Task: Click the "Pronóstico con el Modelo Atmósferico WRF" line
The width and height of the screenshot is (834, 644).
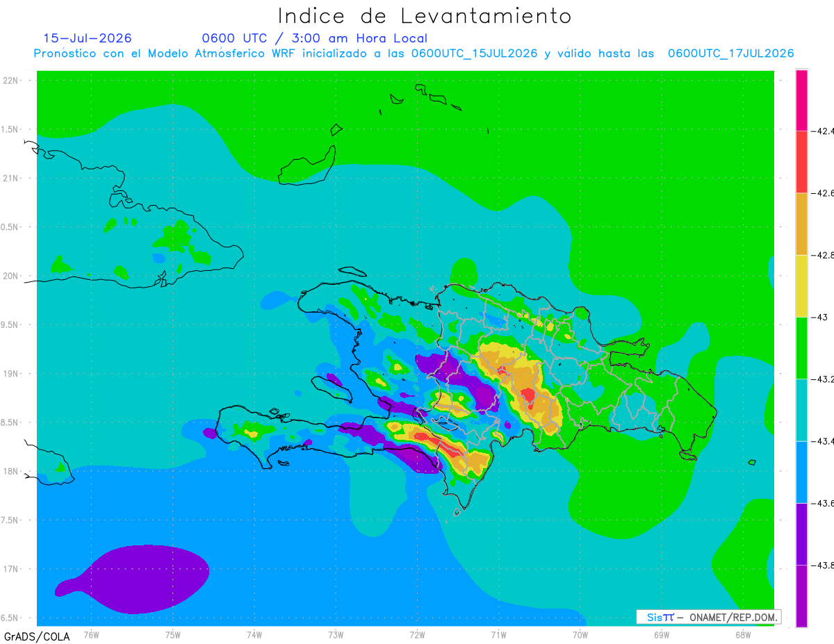Action: (x=414, y=53)
